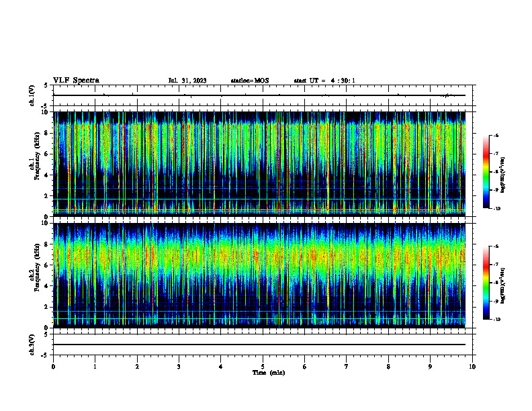Click the ch.1 voltage waveform trace
This screenshot has height=411, width=532.
[259, 95]
